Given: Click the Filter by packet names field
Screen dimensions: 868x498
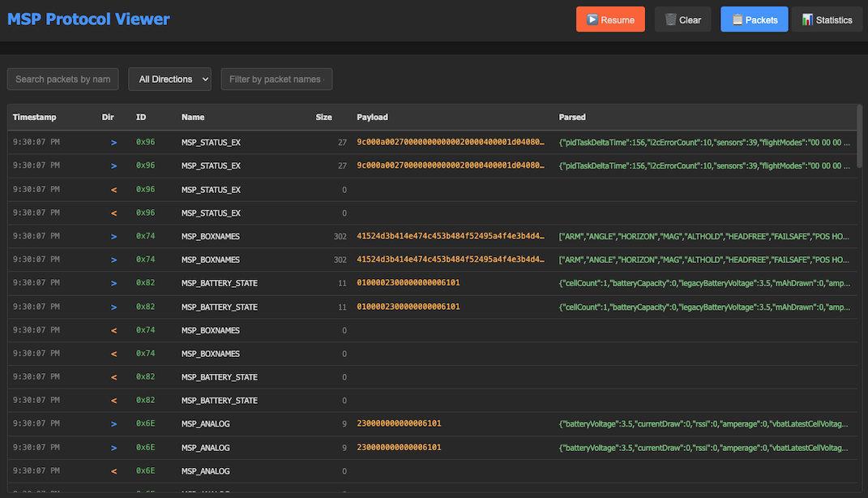Looking at the screenshot, I should click(x=276, y=79).
